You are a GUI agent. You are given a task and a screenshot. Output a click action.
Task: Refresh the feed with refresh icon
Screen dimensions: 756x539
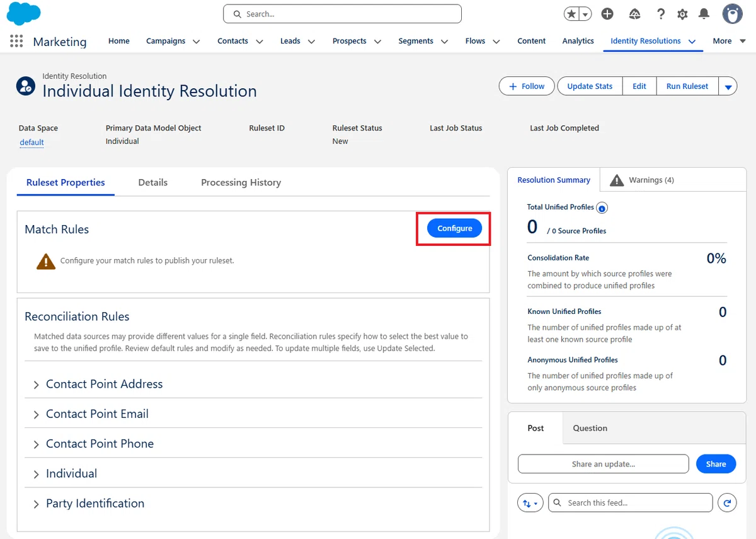(x=727, y=503)
